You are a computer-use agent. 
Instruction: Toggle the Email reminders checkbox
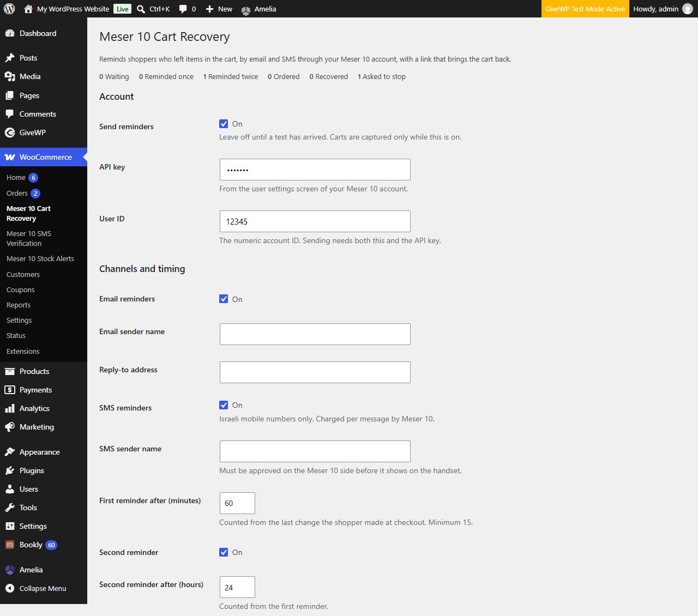click(x=224, y=299)
